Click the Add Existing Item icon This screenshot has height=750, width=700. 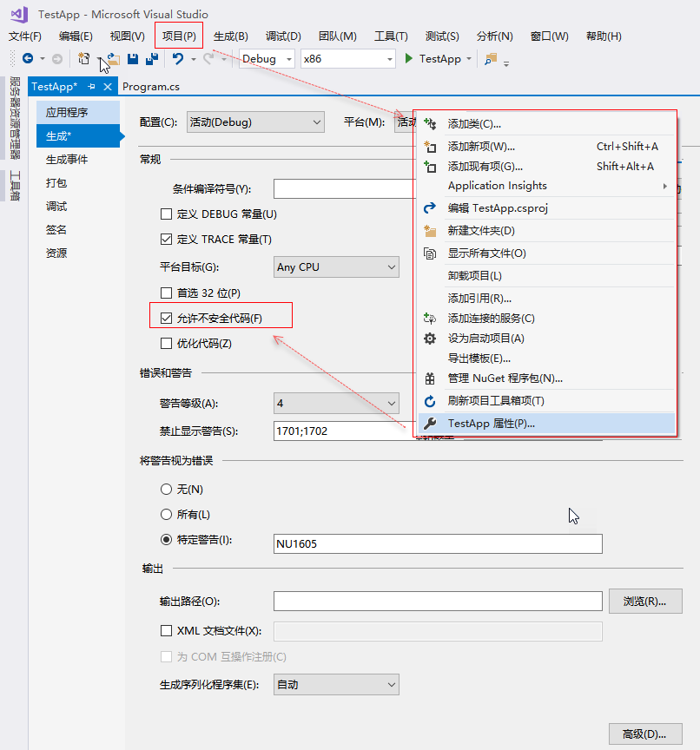point(430,167)
